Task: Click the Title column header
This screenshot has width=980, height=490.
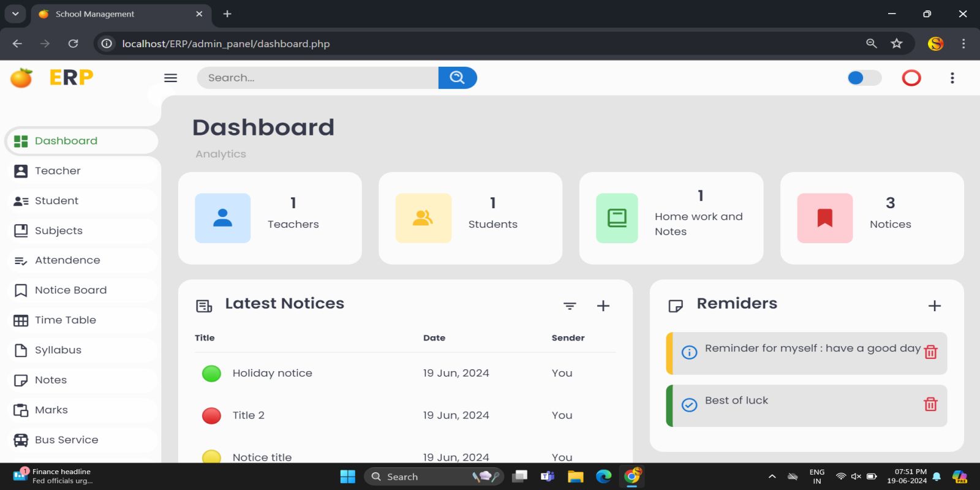Action: (205, 337)
